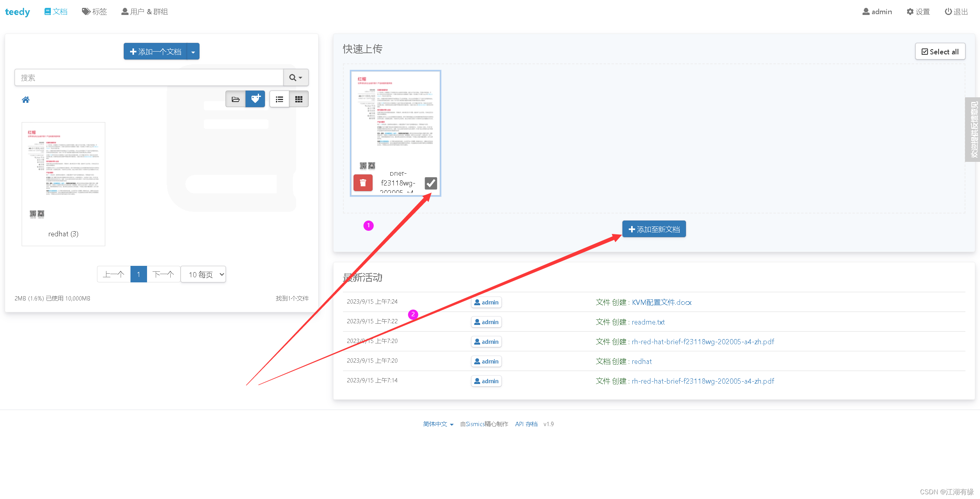980x499 pixels.
Task: Delete uploaded file with red trash icon
Action: point(363,183)
